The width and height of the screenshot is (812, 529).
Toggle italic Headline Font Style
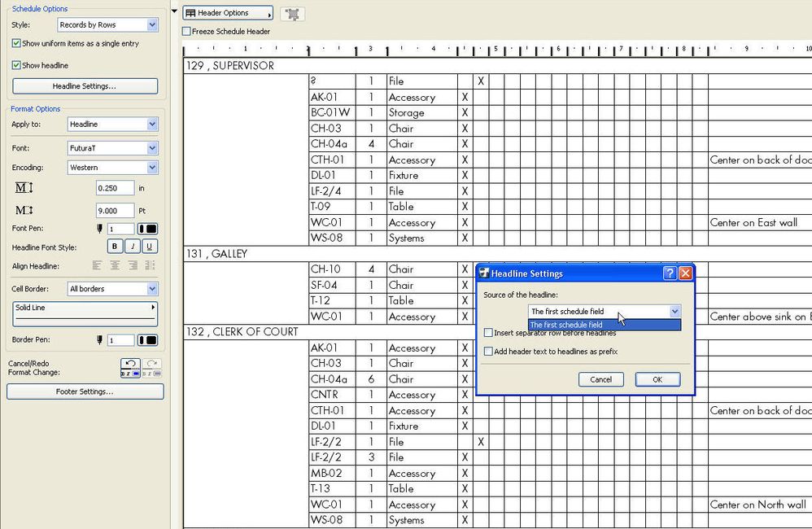pyautogui.click(x=132, y=247)
